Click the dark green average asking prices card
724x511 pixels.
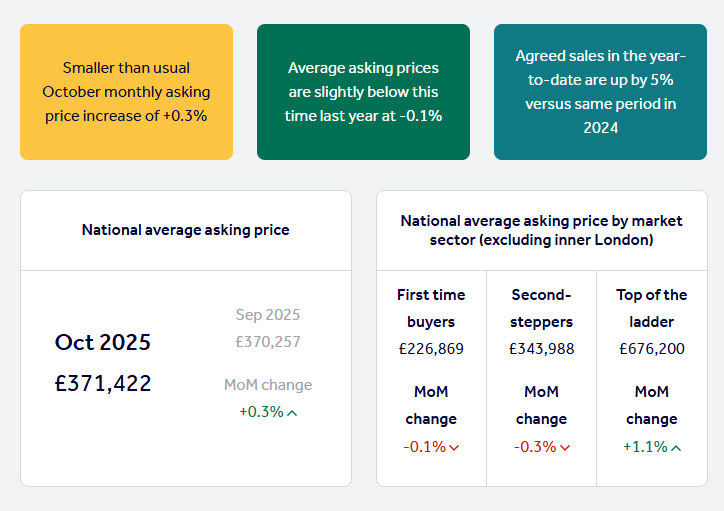point(363,92)
